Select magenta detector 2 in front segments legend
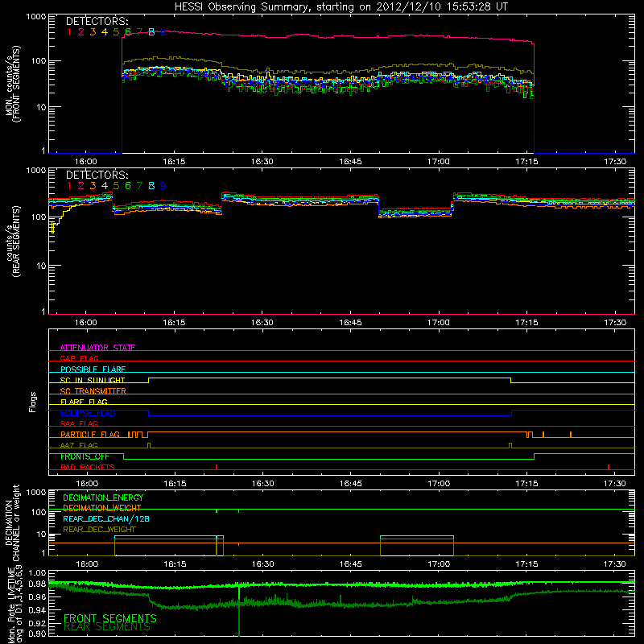Image resolution: width=644 pixels, height=644 pixels. click(x=81, y=32)
